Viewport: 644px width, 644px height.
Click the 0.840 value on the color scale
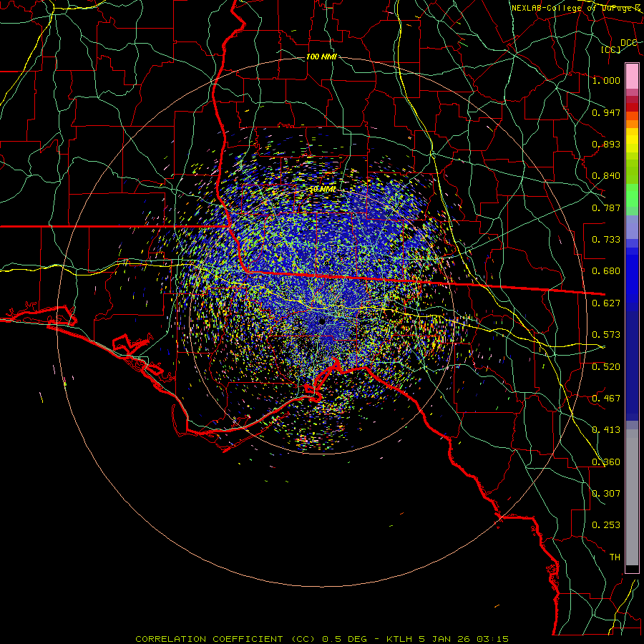click(x=606, y=176)
